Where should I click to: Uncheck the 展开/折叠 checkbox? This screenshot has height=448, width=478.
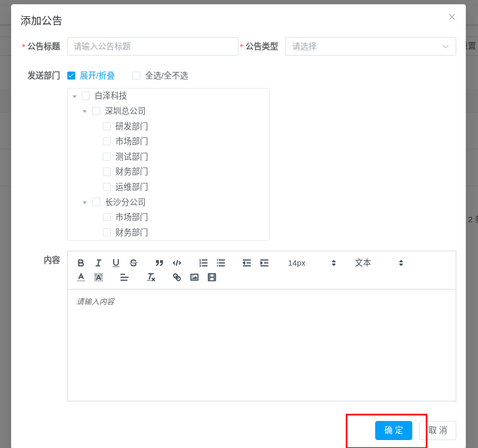click(x=71, y=76)
